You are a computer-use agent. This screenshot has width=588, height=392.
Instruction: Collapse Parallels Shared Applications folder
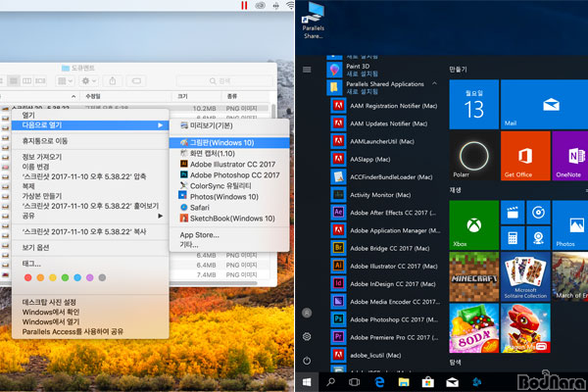435,83
